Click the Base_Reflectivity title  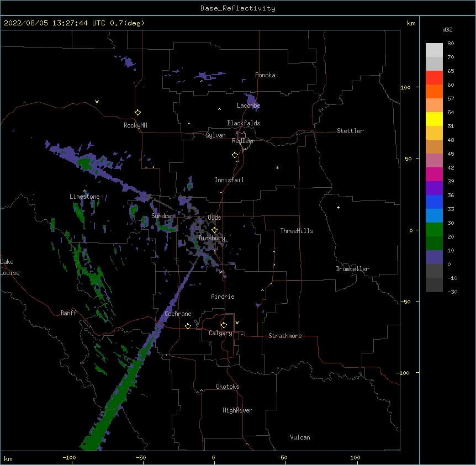[x=238, y=8]
